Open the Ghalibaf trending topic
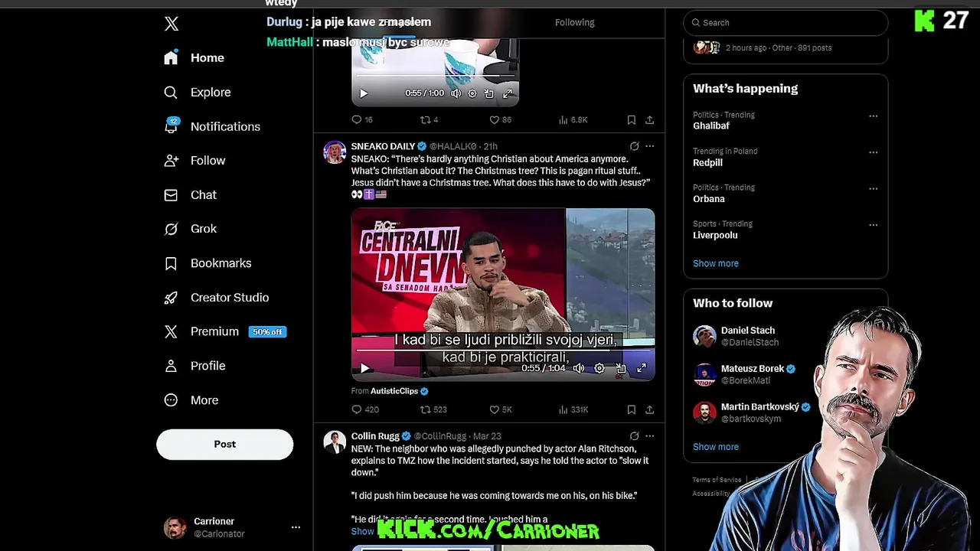 [x=711, y=126]
